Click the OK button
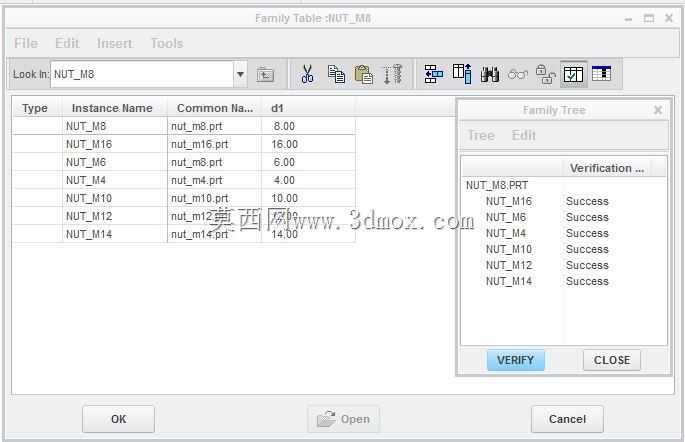 coord(118,419)
